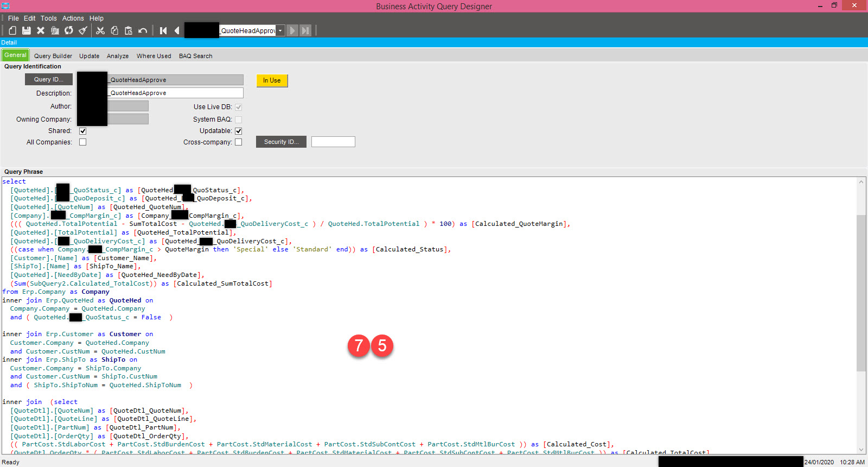The height and width of the screenshot is (467, 868).
Task: Click the Query Phrase scrollbar down arrow
Action: tap(861, 450)
